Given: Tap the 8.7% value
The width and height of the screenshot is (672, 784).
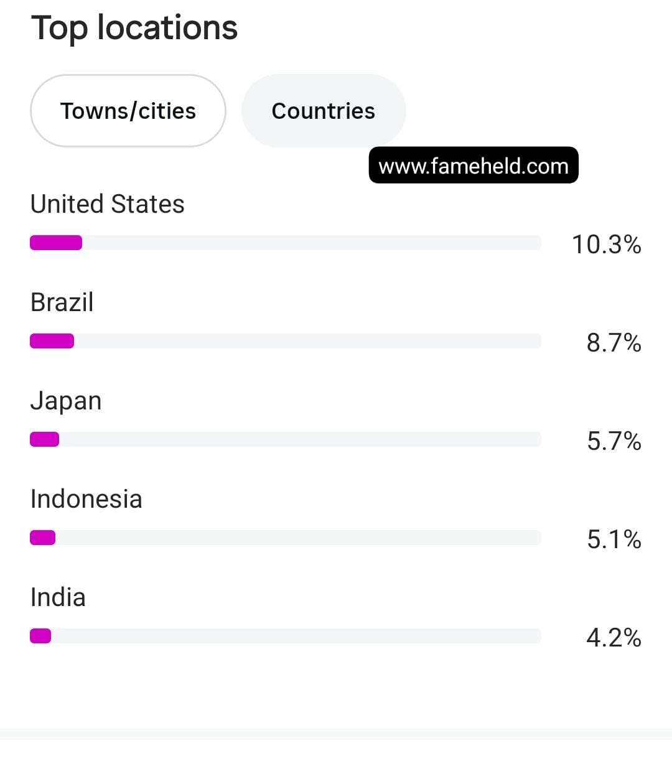Looking at the screenshot, I should (x=614, y=342).
